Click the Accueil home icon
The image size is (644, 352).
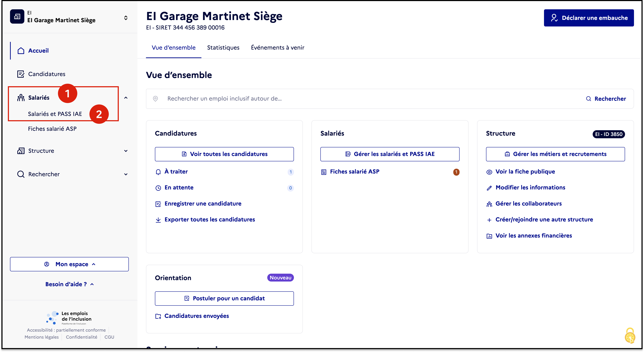21,50
